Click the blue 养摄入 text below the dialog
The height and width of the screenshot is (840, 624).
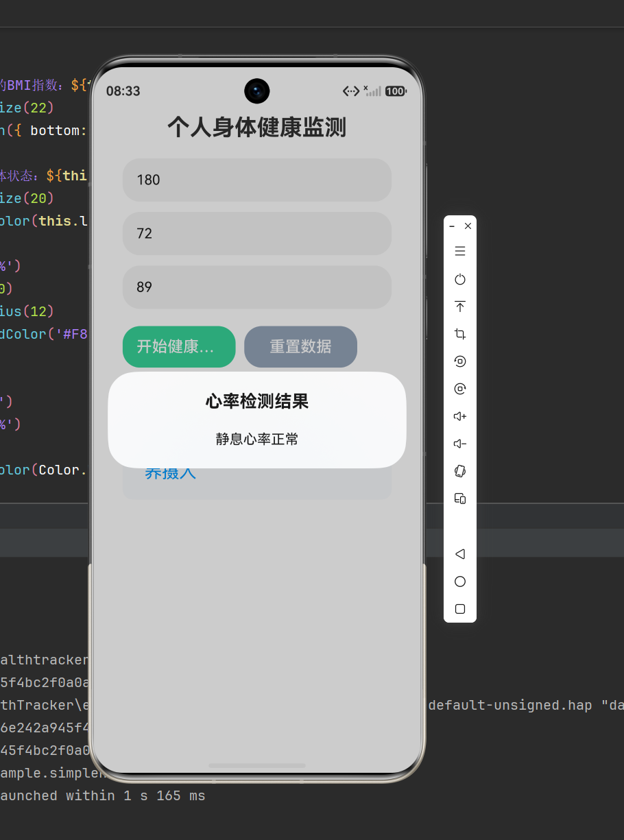170,473
